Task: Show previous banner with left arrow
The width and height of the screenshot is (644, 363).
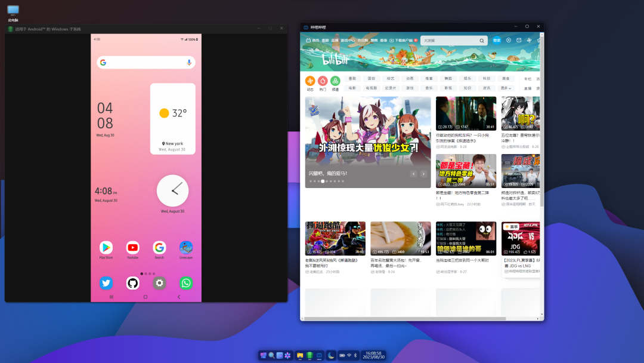Action: tap(414, 174)
